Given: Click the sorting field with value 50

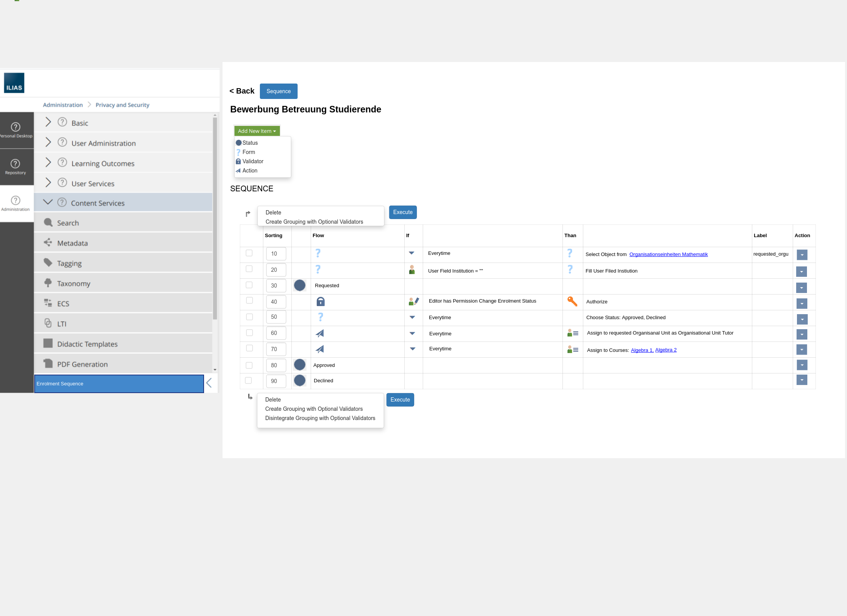Looking at the screenshot, I should pyautogui.click(x=276, y=317).
